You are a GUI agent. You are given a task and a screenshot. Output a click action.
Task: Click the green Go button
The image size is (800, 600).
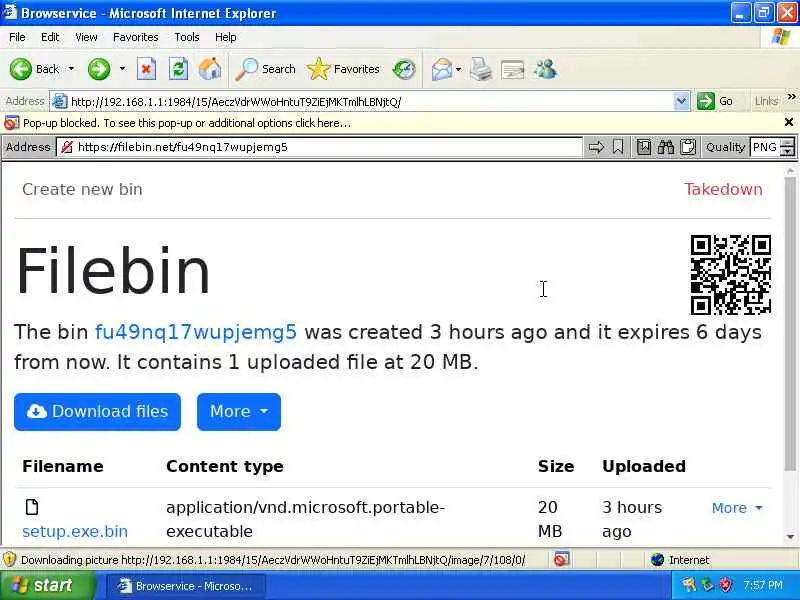tap(715, 101)
